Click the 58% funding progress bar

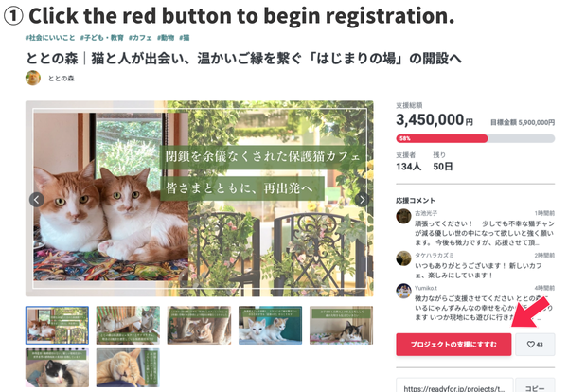[475, 138]
